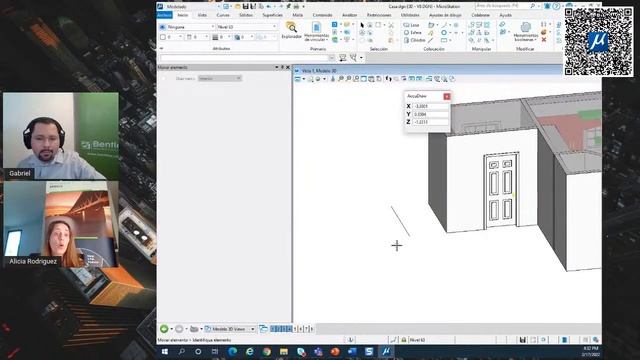Open Herramientas de vincular menu

[x=316, y=32]
